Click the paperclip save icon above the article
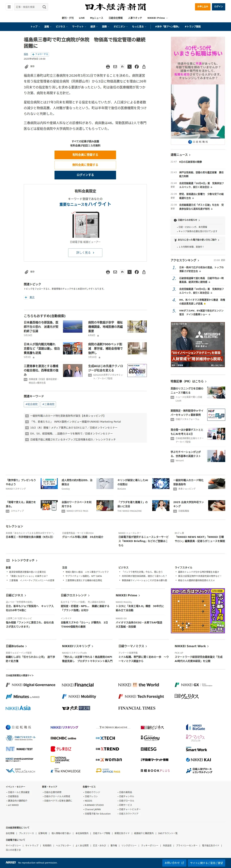 (x=26, y=67)
